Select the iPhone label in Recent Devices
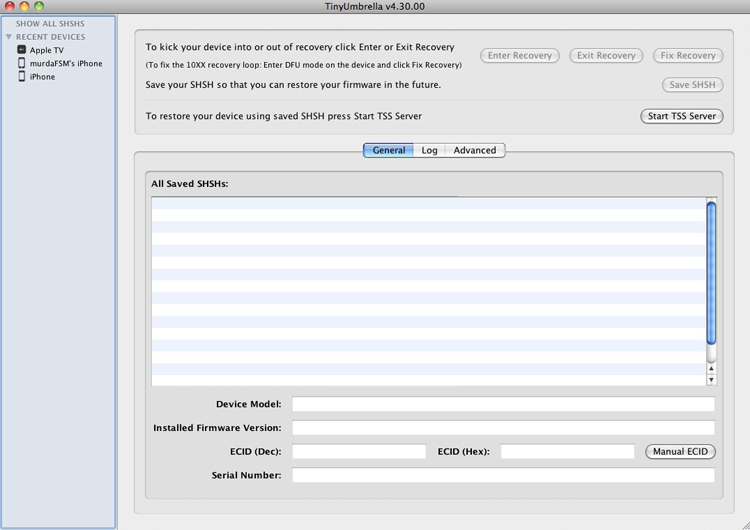Image resolution: width=750 pixels, height=530 pixels. pyautogui.click(x=42, y=77)
